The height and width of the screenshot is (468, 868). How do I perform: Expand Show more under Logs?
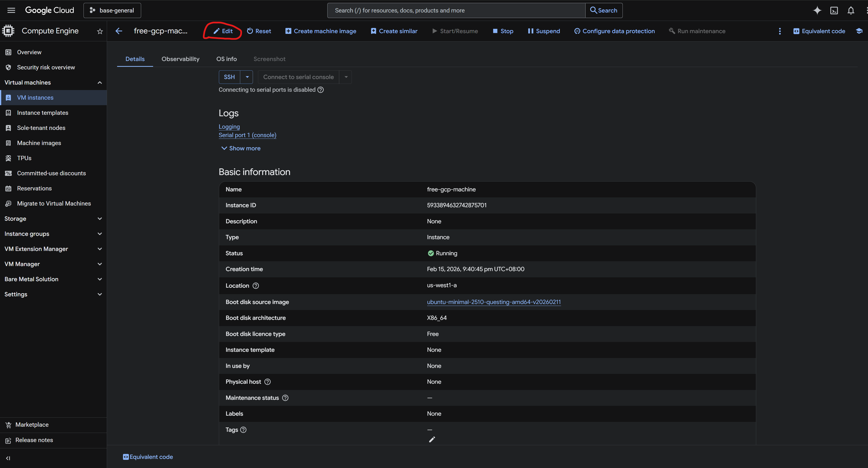[x=241, y=148]
